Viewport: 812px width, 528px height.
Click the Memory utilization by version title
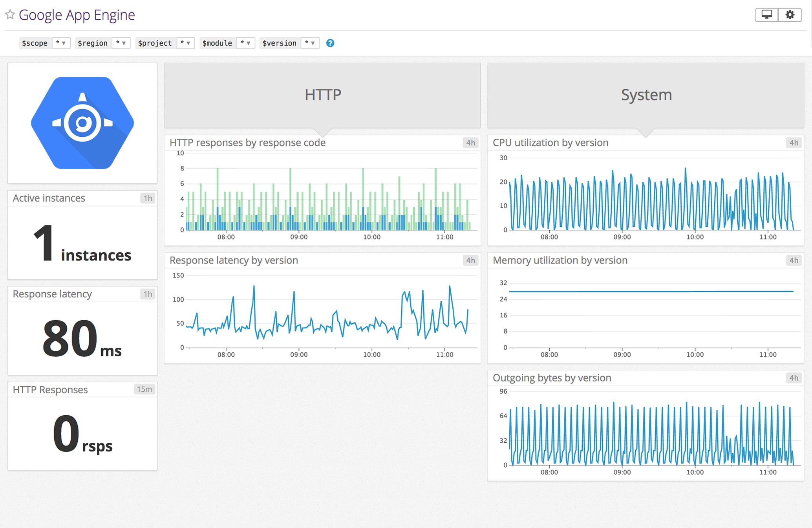tap(560, 260)
